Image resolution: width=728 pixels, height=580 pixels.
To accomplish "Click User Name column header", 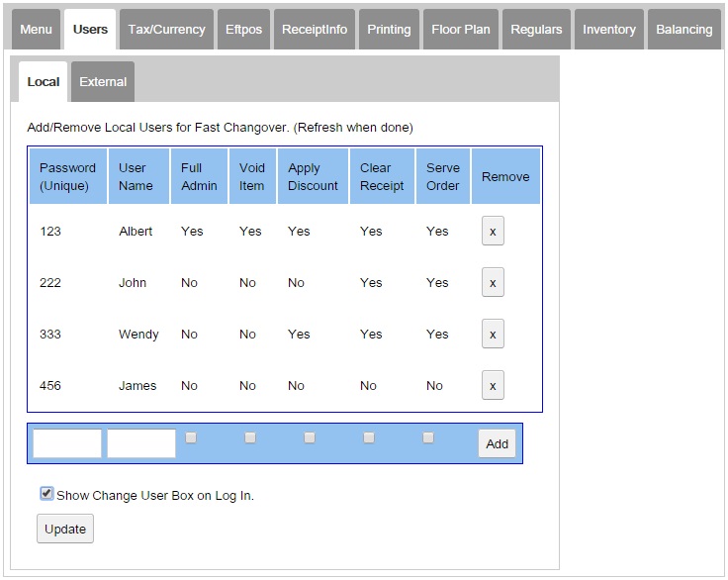I will 138,176.
